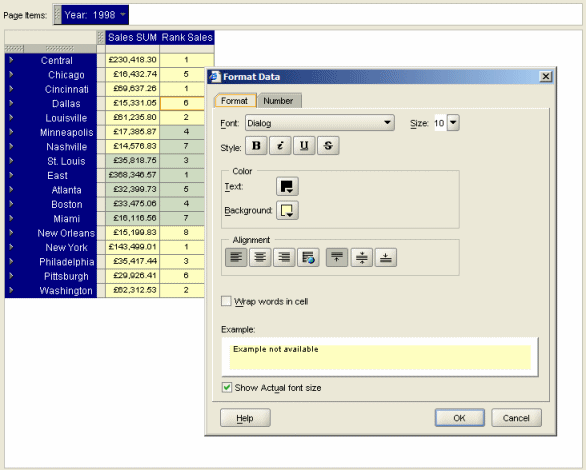Align text right horizontally
Screen dimensions: 586x470
pyautogui.click(x=284, y=257)
